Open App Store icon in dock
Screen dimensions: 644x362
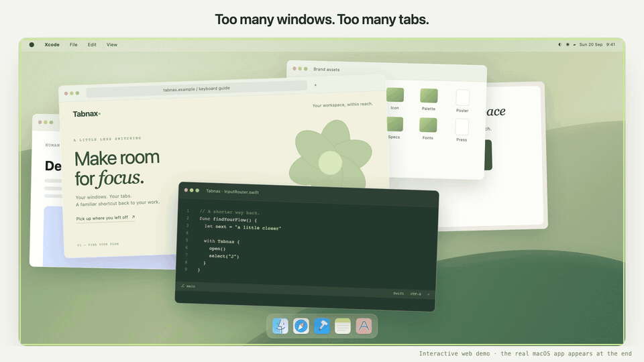coord(364,326)
